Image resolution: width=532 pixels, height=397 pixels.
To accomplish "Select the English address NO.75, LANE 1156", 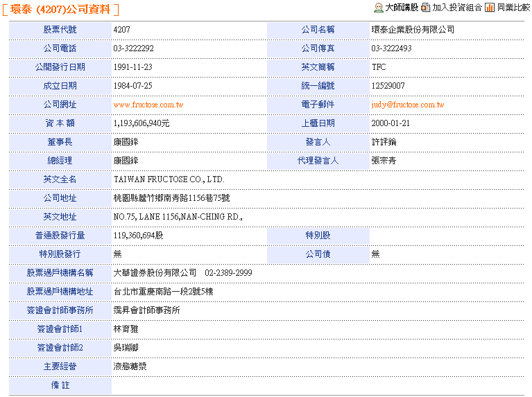I will pos(146,217).
